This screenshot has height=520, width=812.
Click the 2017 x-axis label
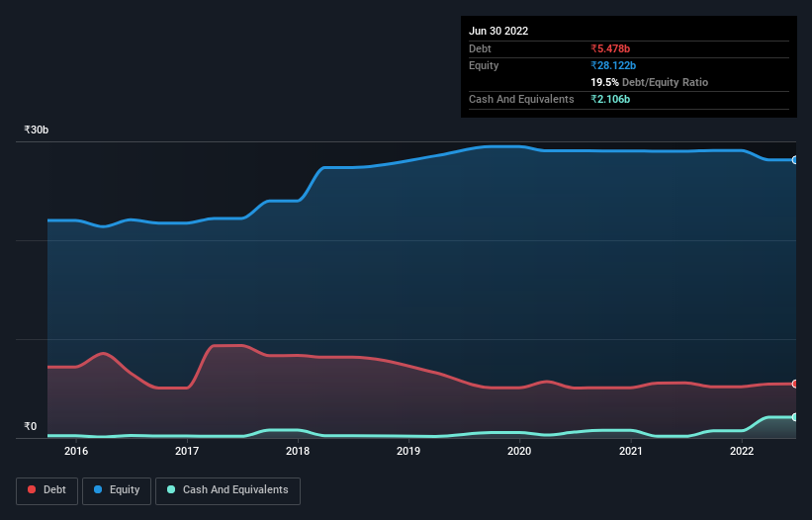point(187,451)
